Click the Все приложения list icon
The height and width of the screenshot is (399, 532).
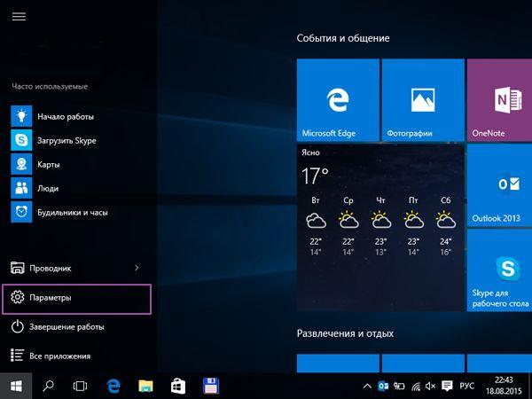(x=17, y=356)
